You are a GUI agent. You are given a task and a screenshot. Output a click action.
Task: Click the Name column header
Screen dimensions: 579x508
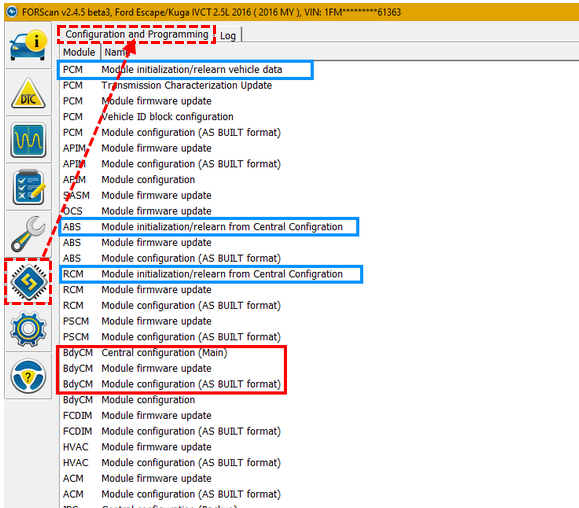[115, 52]
